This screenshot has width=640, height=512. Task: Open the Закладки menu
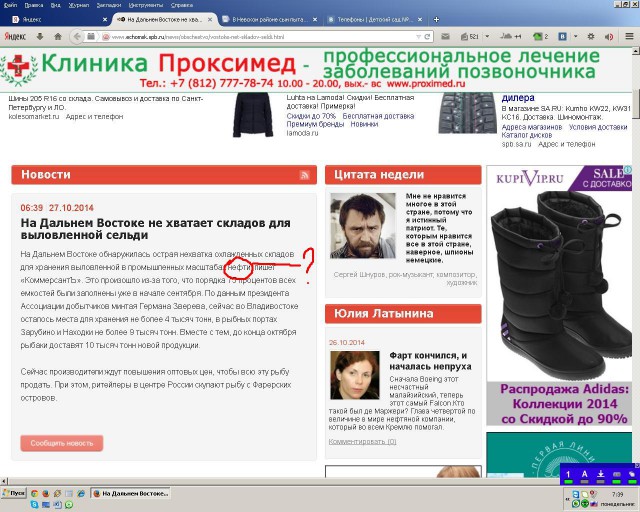109,5
